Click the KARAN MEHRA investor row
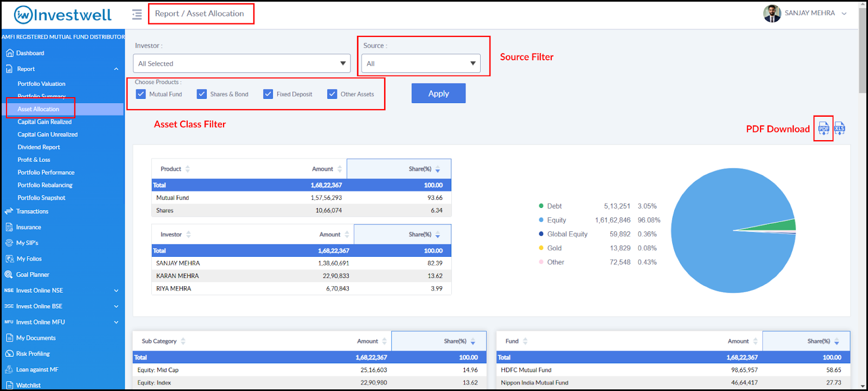The width and height of the screenshot is (868, 391). click(301, 276)
